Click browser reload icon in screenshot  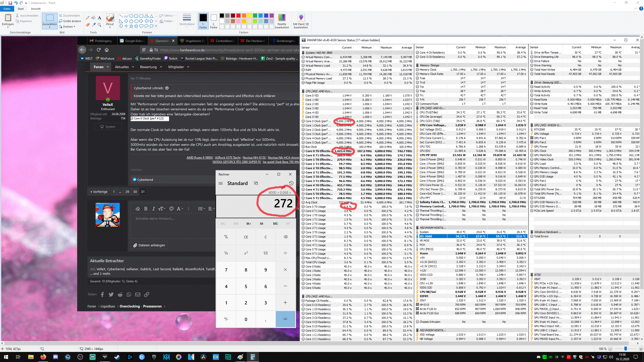[x=99, y=50]
